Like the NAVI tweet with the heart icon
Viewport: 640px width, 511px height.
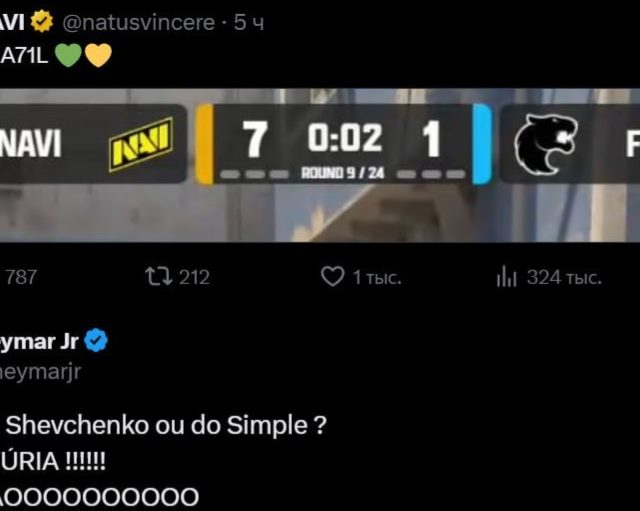(332, 277)
